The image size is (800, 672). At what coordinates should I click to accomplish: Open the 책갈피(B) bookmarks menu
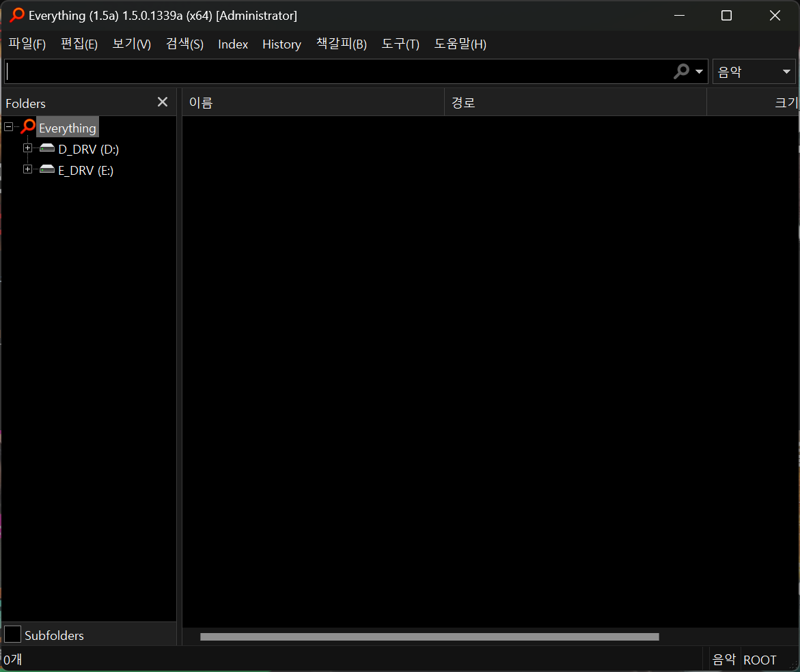pos(342,44)
